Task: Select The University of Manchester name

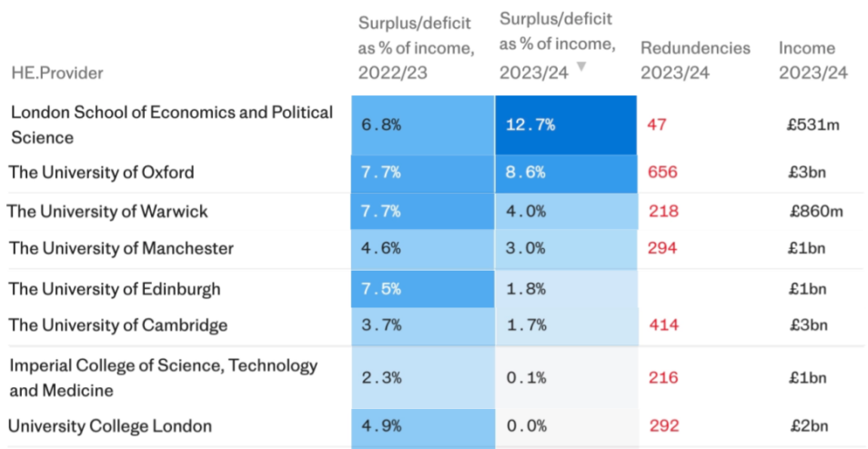Action: 121,248
